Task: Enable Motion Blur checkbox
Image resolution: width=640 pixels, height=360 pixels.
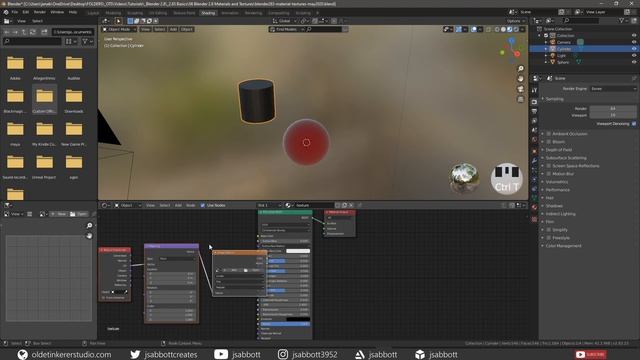Action: click(549, 174)
